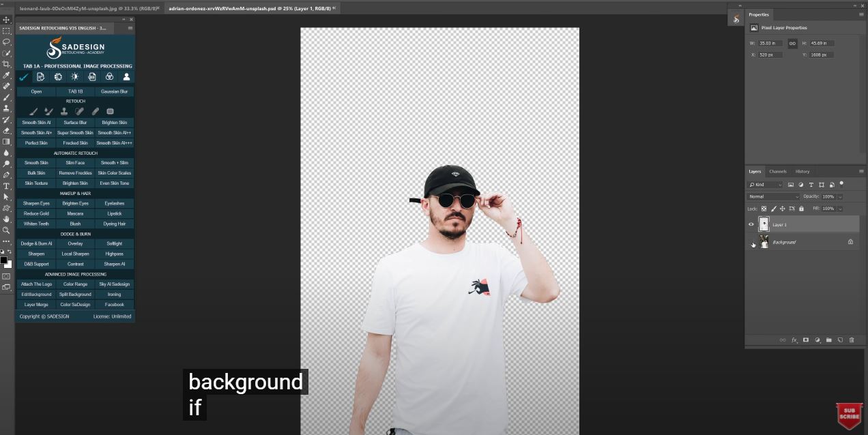
Task: Open the Normal blend mode dropdown
Action: point(773,196)
